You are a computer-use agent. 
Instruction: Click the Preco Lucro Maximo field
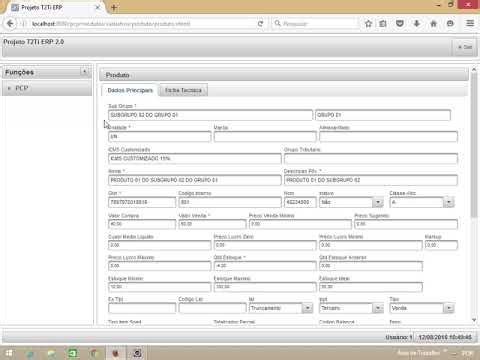coord(160,266)
